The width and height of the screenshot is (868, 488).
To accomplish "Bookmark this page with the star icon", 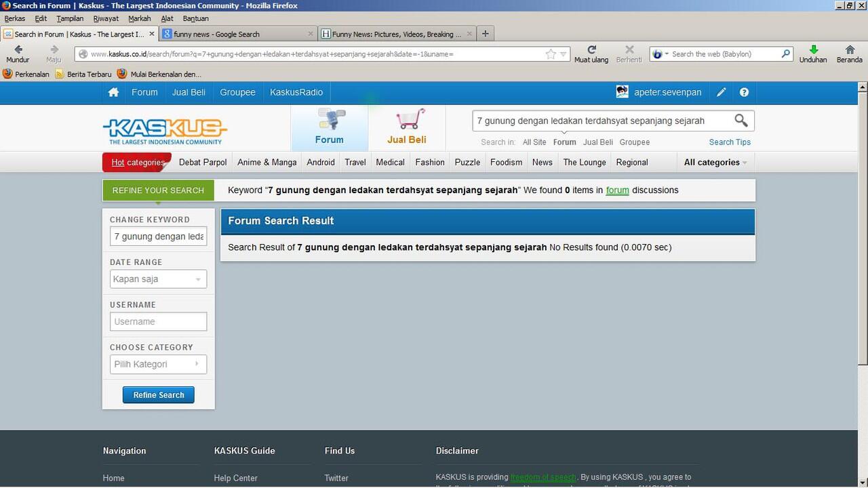I will point(551,54).
